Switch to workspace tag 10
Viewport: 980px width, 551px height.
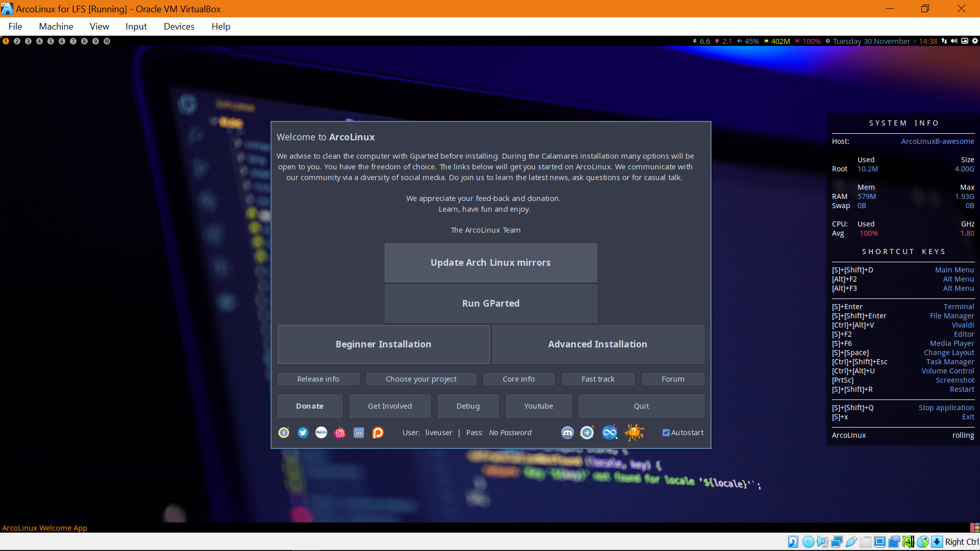[x=107, y=41]
